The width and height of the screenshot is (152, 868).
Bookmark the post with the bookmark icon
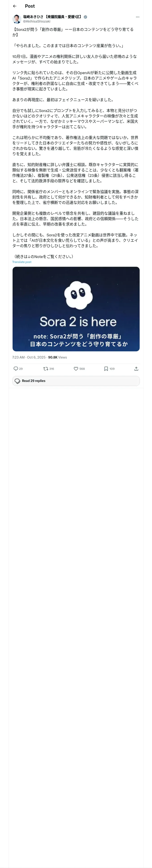[106, 369]
